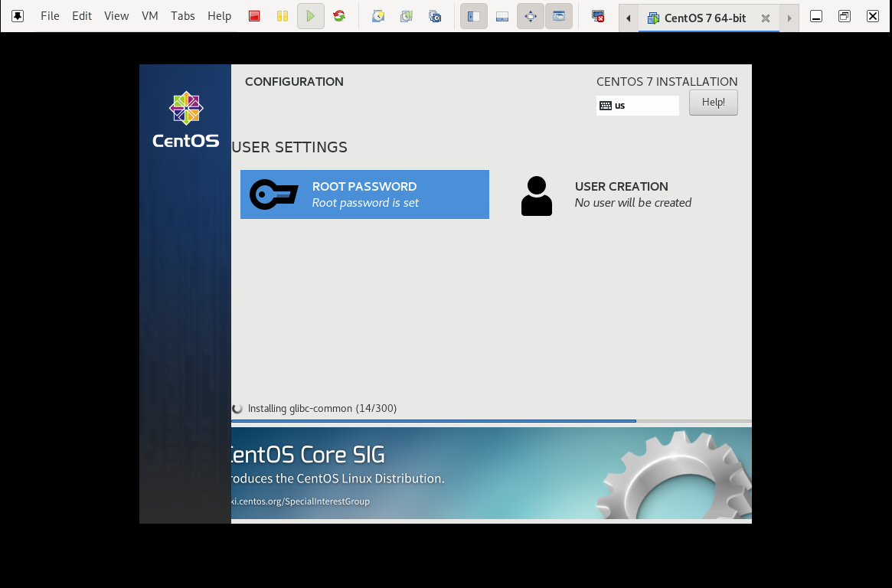Click the take snapshot clock icon
This screenshot has height=588, width=892.
tap(378, 17)
